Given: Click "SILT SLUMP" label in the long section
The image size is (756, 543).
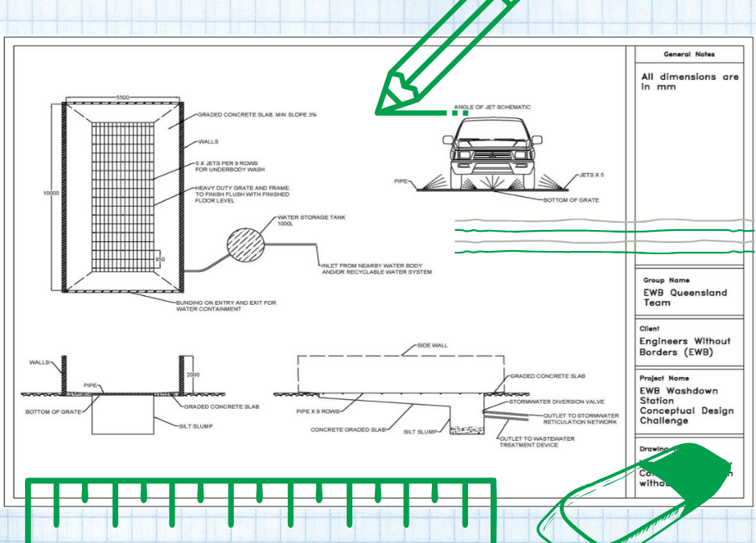Looking at the screenshot, I should click(421, 432).
